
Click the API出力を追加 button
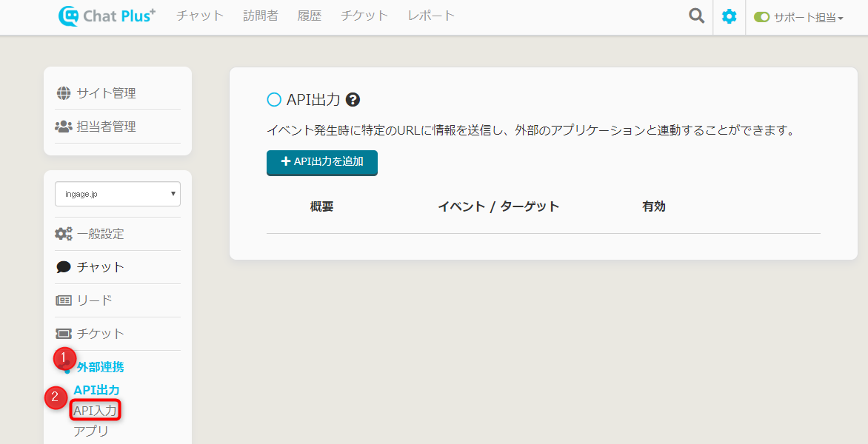(x=322, y=162)
